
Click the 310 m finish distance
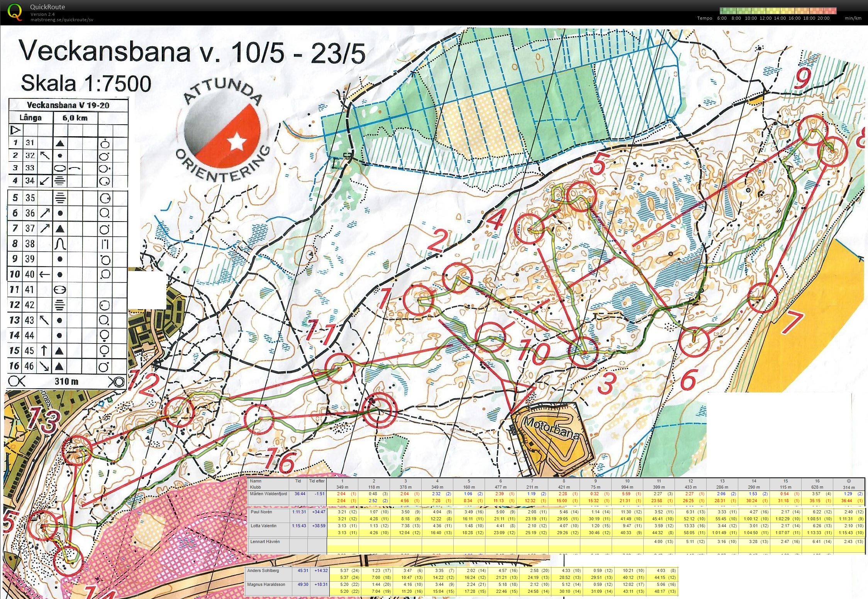(x=67, y=381)
